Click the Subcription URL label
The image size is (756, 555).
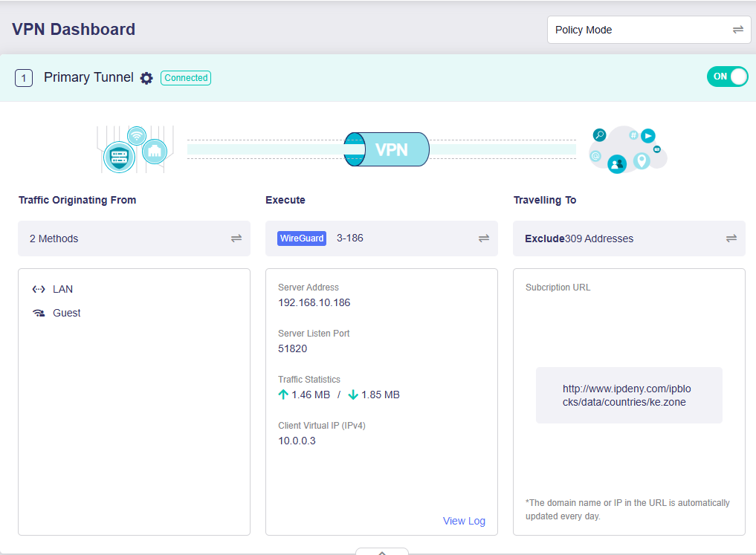558,288
